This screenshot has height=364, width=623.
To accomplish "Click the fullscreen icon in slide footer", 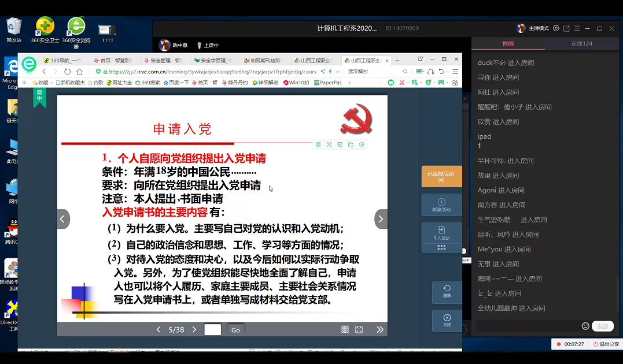I will click(359, 329).
